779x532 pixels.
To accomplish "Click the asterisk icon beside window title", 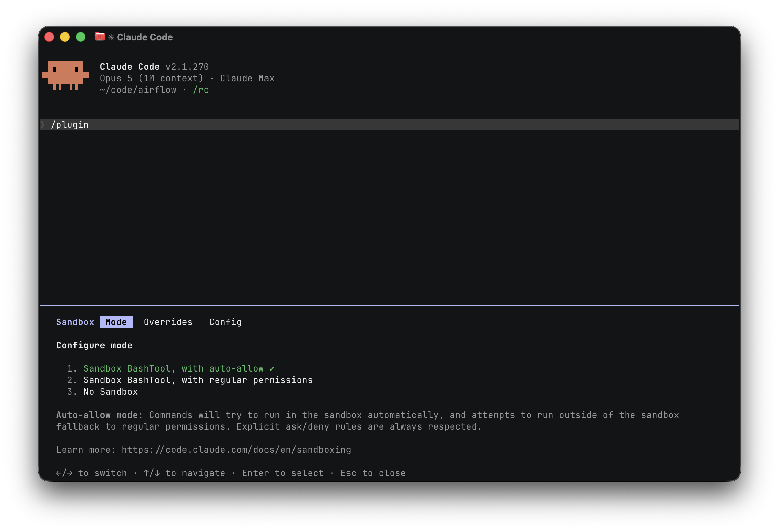I will click(x=111, y=37).
